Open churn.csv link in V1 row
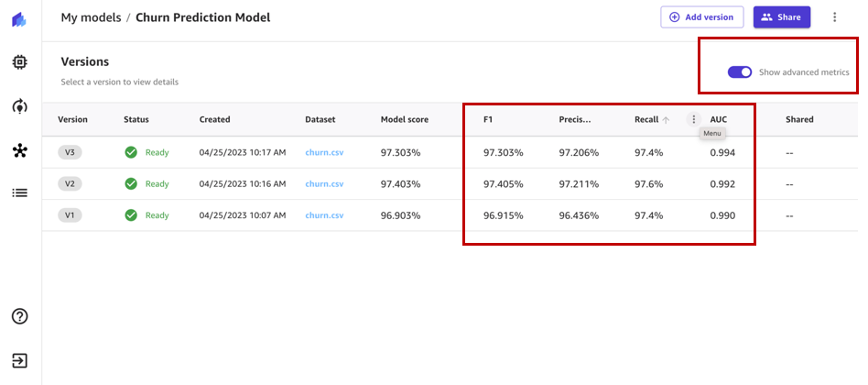The height and width of the screenshot is (385, 868). (324, 215)
